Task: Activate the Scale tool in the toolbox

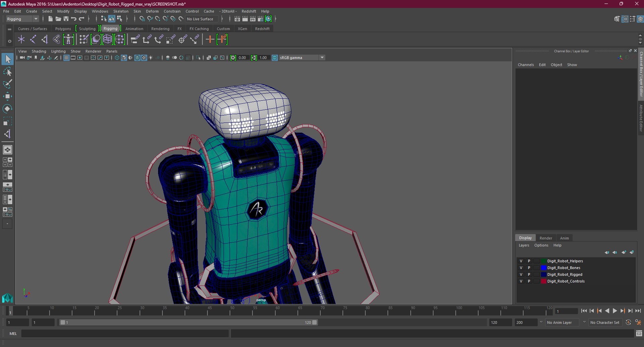Action: click(7, 121)
